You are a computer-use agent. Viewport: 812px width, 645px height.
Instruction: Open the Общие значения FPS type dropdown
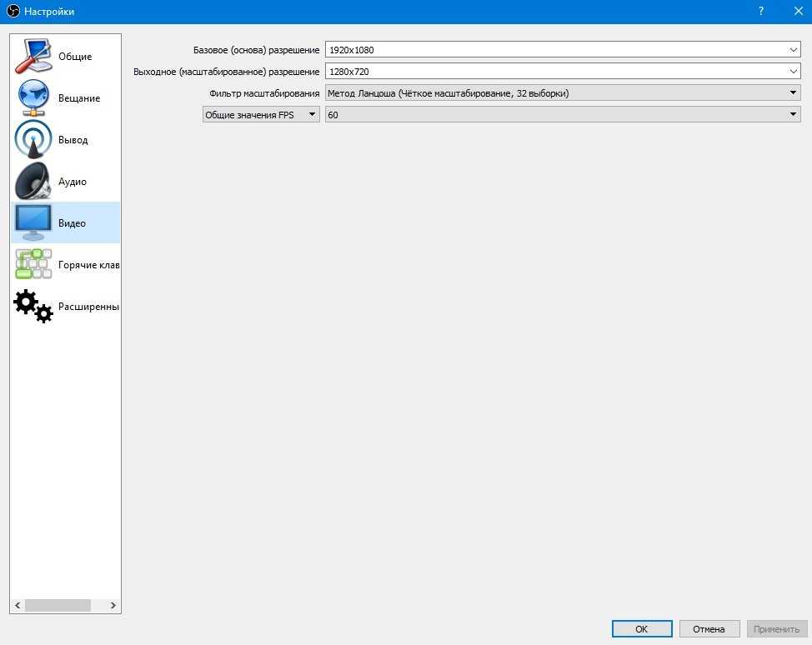pos(261,114)
